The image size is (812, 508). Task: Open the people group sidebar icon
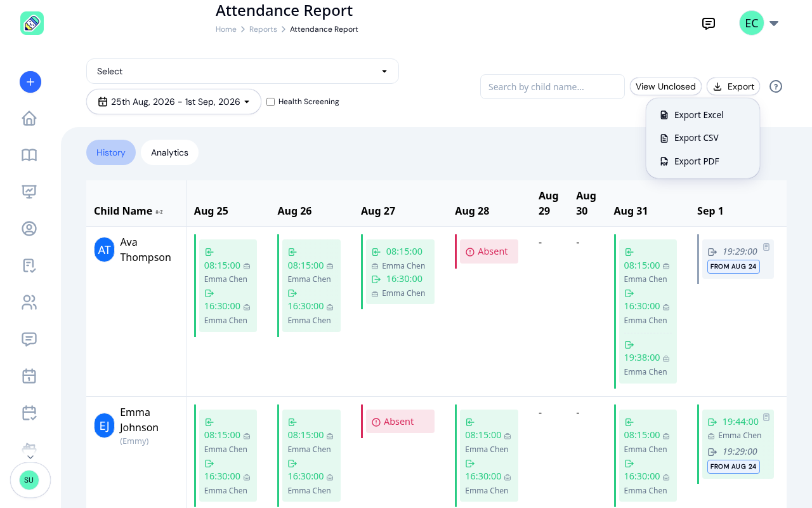pyautogui.click(x=29, y=302)
